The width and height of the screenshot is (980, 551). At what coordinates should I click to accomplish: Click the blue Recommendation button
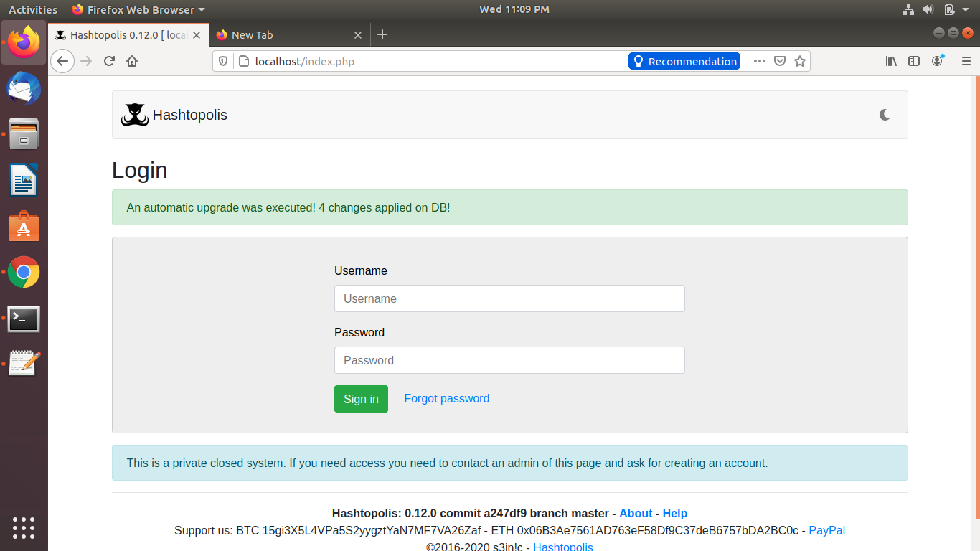tap(684, 61)
